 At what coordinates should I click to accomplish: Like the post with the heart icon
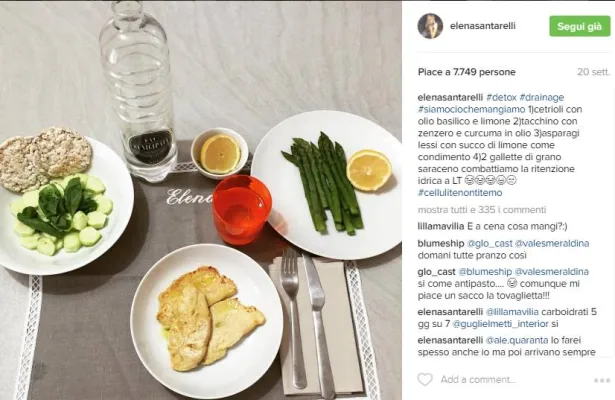pos(425,380)
